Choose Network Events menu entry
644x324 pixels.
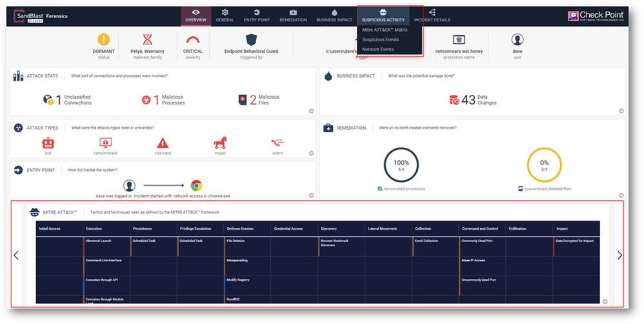(378, 49)
